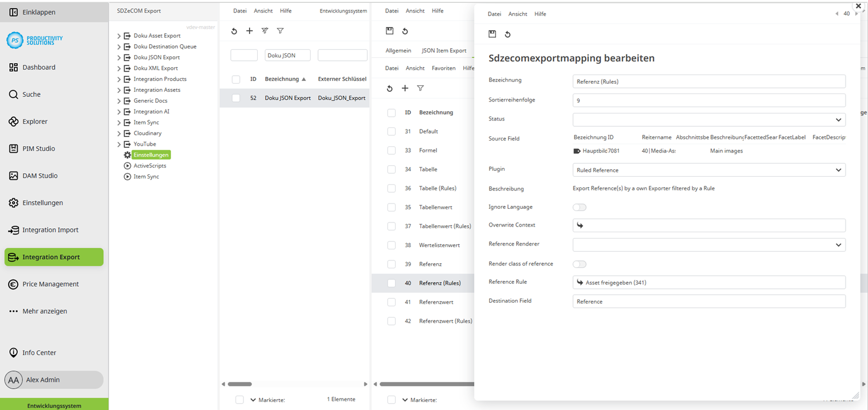
Task: Open DAM Studio from the sidebar
Action: [x=13, y=175]
